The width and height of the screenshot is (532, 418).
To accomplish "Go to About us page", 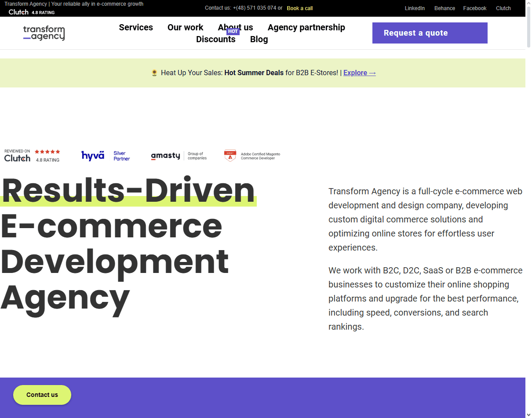I will tap(235, 27).
